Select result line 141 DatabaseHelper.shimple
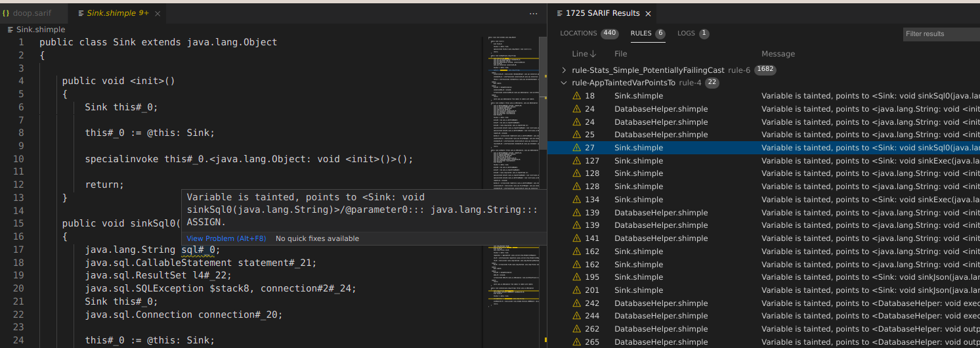 tap(763, 238)
